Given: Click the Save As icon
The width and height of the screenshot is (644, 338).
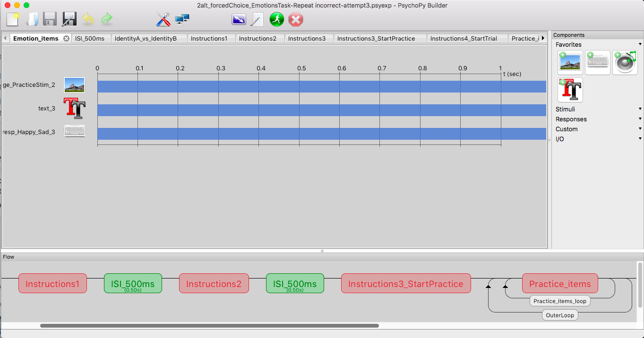Looking at the screenshot, I should (x=69, y=19).
